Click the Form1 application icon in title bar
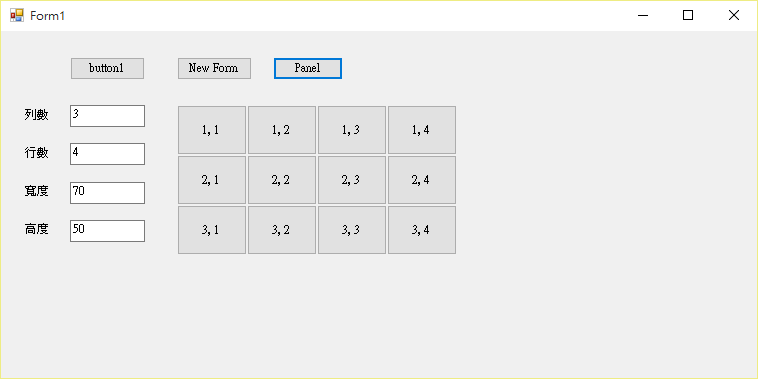 pyautogui.click(x=17, y=15)
